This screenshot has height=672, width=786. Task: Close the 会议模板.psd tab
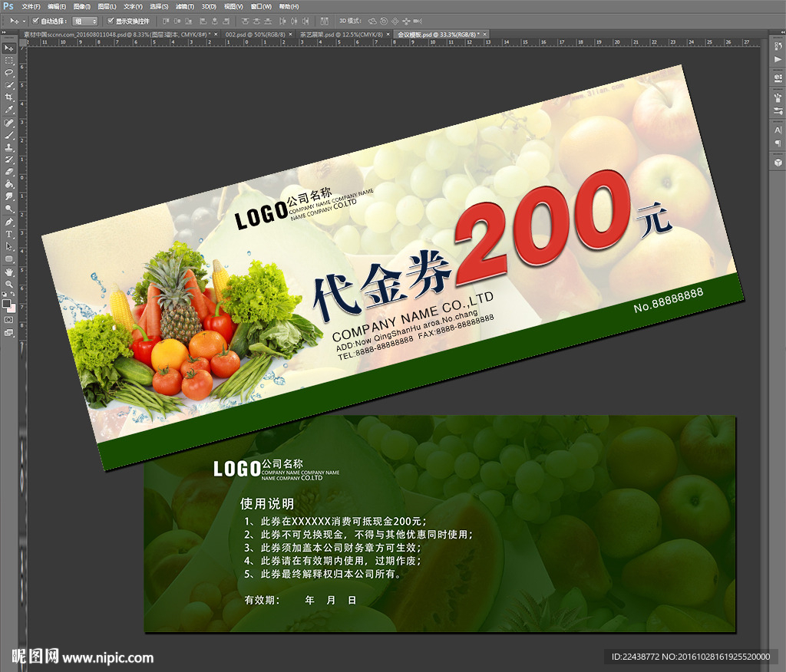(485, 35)
